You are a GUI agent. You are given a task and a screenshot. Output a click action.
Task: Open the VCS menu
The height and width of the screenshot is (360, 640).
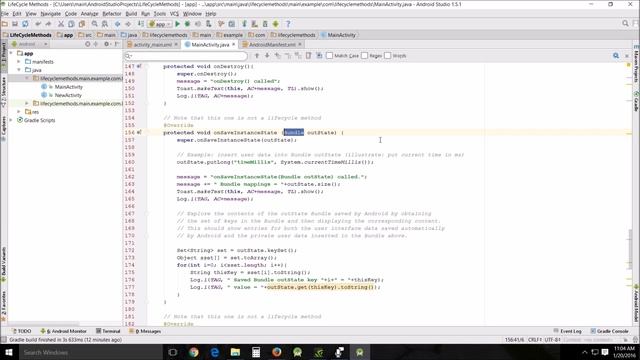coord(174,13)
